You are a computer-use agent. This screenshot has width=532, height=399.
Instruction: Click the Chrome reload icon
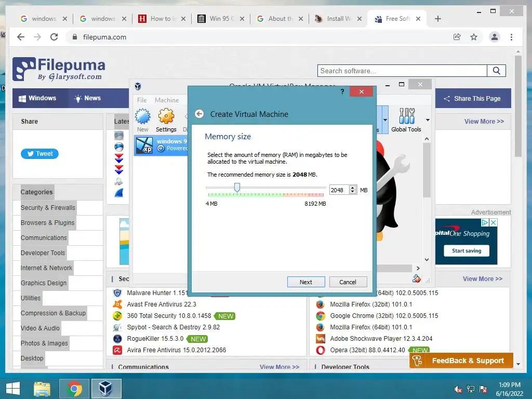click(x=54, y=37)
